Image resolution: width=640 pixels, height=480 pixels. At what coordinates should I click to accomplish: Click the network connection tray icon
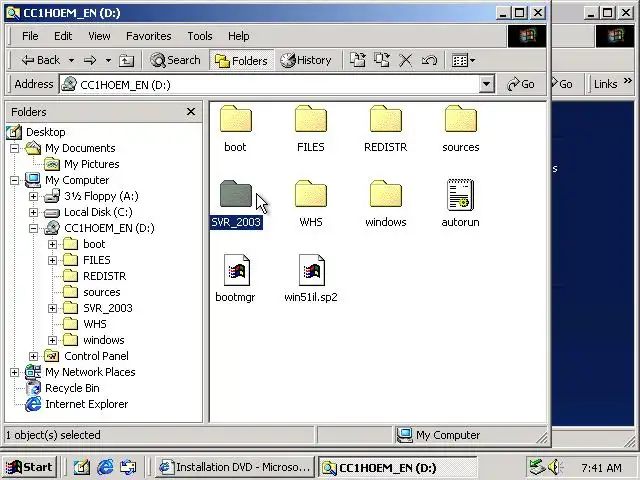[x=537, y=467]
